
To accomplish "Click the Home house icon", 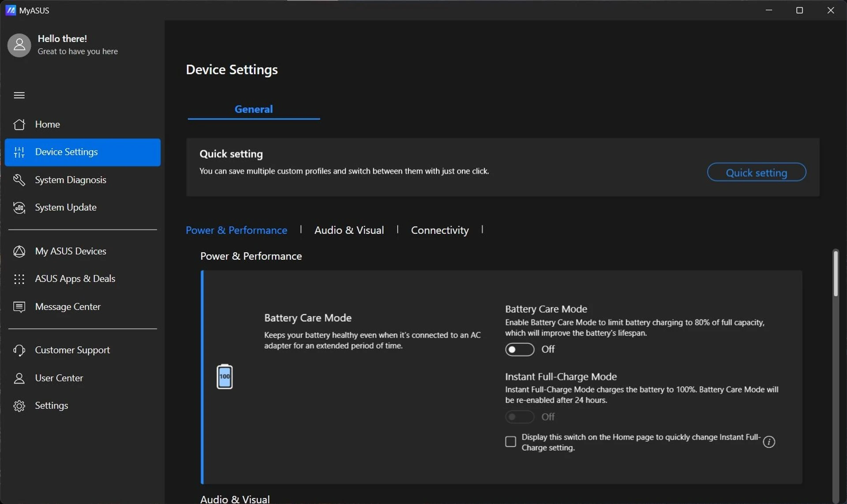I will pyautogui.click(x=19, y=124).
